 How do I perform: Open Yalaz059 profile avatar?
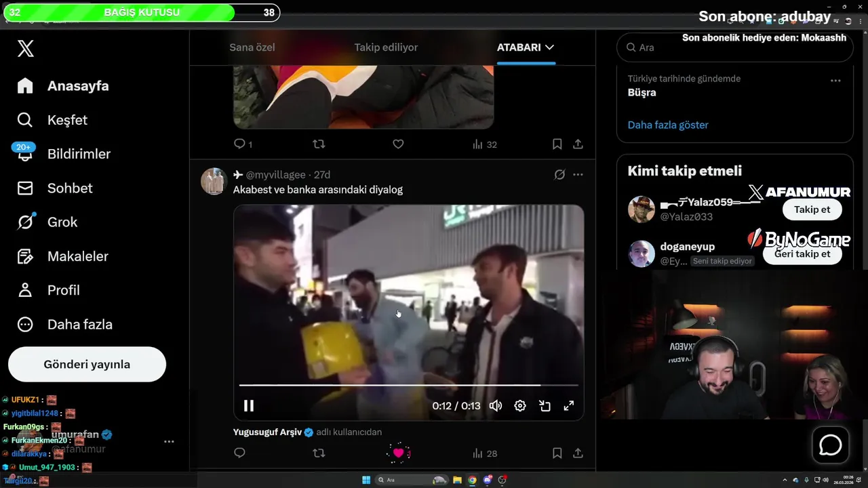pos(641,209)
